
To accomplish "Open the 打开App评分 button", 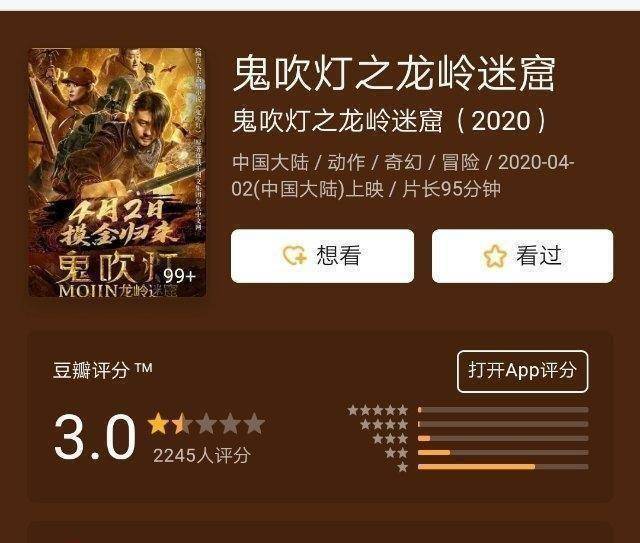I will point(522,371).
